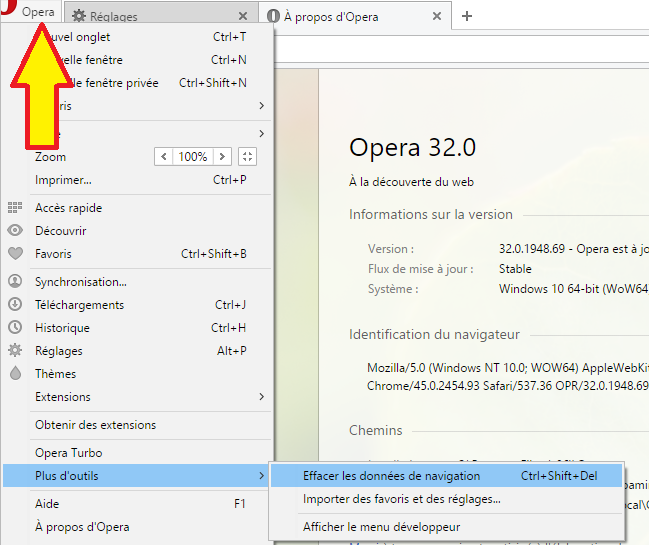This screenshot has width=649, height=545.
Task: Click the Téléchargements download icon
Action: click(x=15, y=304)
